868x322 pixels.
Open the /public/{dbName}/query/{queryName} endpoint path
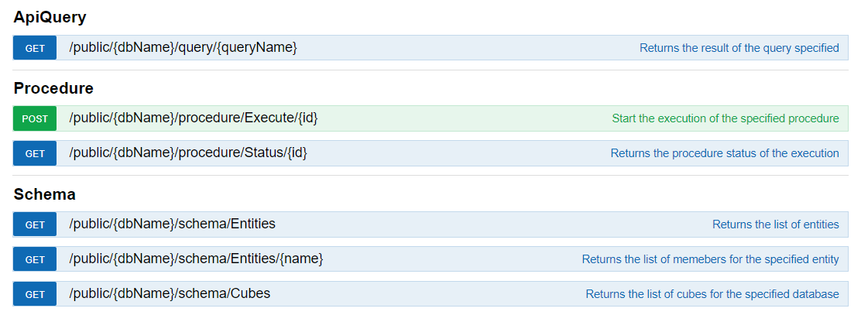click(184, 47)
